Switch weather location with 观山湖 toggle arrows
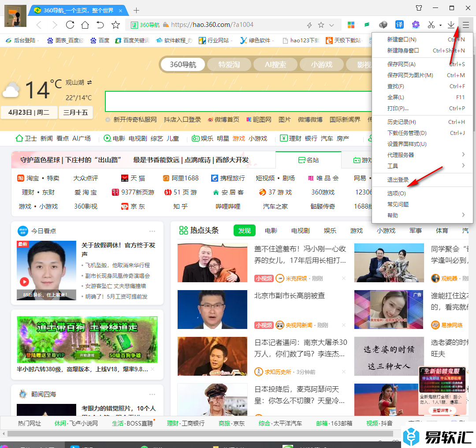 click(x=89, y=82)
